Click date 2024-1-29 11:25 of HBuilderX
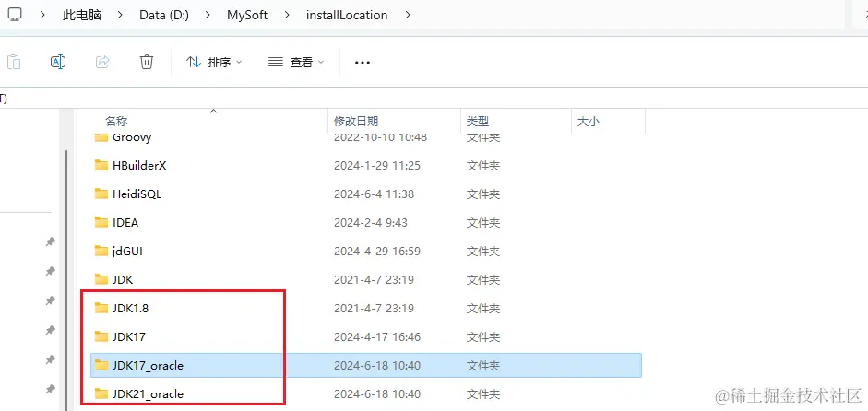 [x=377, y=165]
